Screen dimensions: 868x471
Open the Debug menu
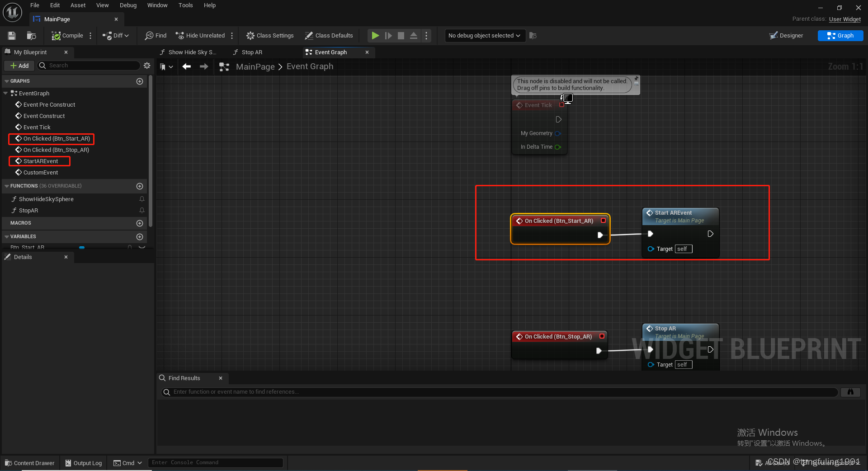(128, 5)
